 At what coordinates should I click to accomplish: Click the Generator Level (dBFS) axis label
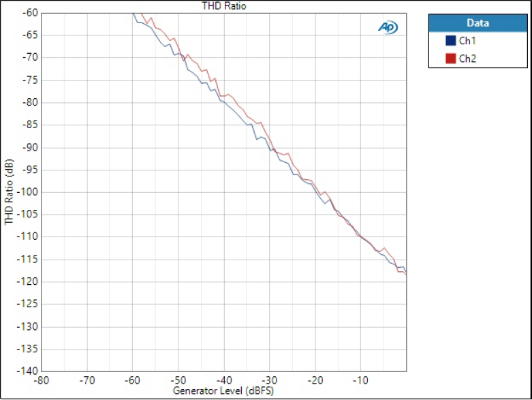click(223, 390)
